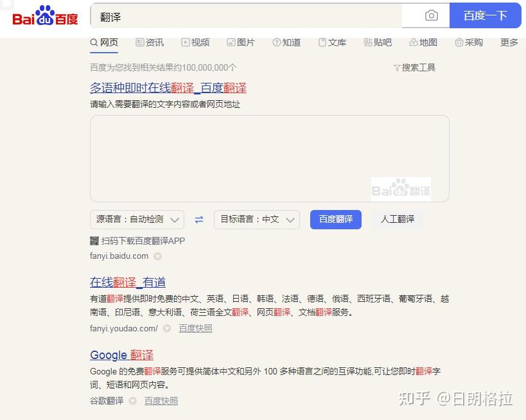Switch to the 图片 tab
Image resolution: width=526 pixels, height=420 pixels.
(246, 42)
